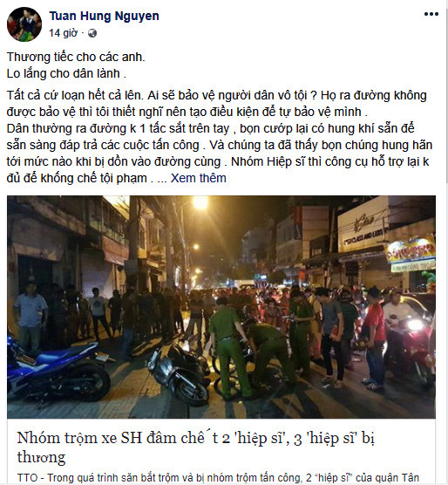Click the paragraph starting 'Tất cả cứ loạn hết cả lên'
The width and height of the screenshot is (448, 485).
(x=220, y=137)
